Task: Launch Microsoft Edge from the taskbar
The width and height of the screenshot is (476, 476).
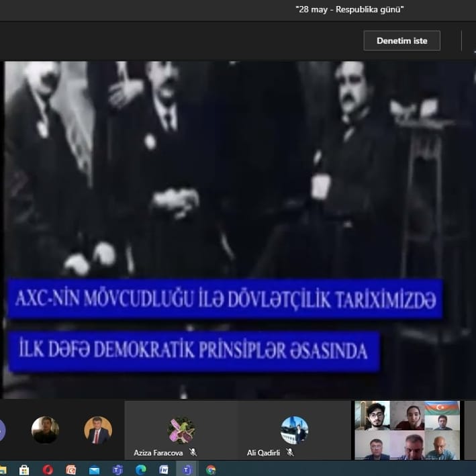Action: click(x=141, y=469)
